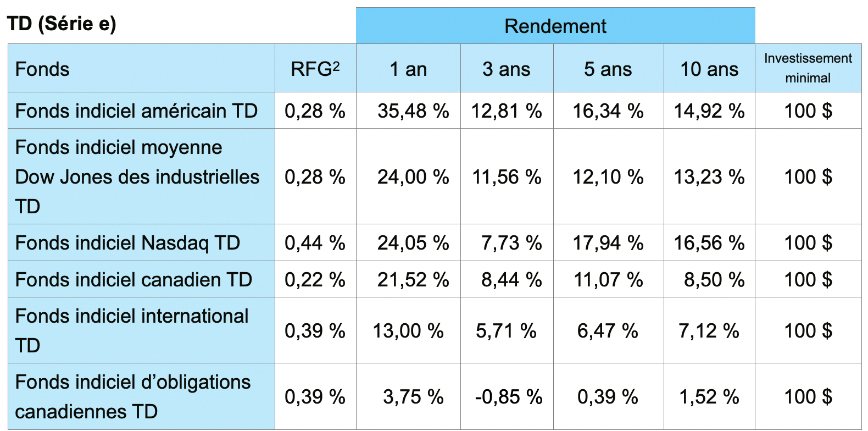Click the 10 ans column header
Image resolution: width=868 pixels, height=431 pixels.
[709, 69]
